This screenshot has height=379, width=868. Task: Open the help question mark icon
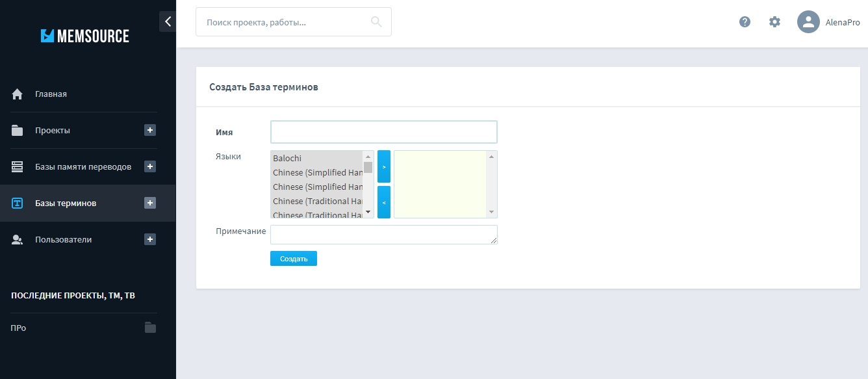point(745,21)
